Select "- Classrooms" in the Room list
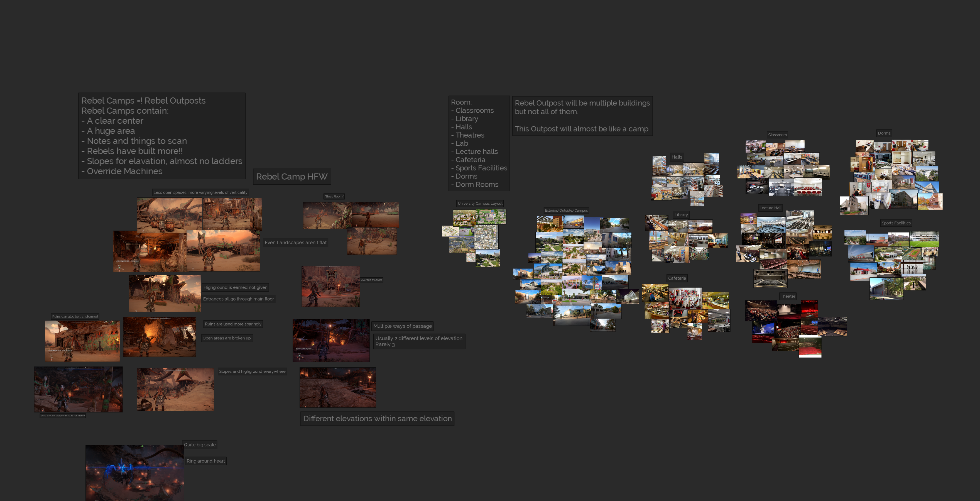The width and height of the screenshot is (980, 501). 472,110
